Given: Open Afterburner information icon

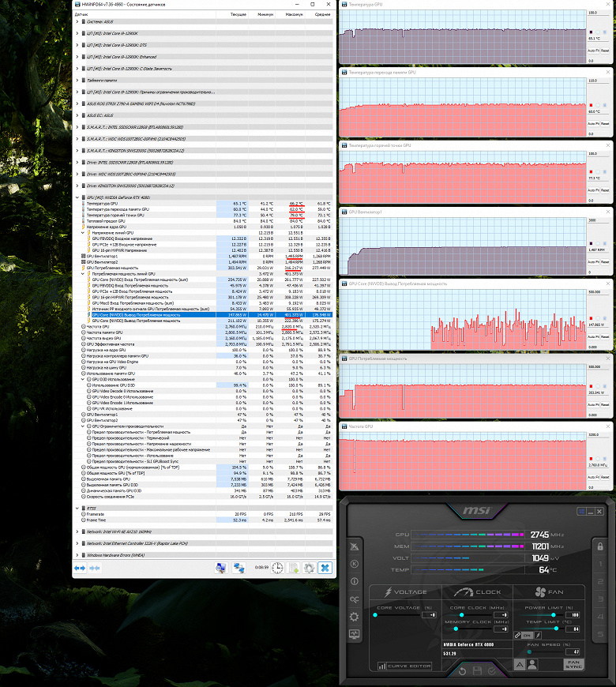Looking at the screenshot, I should pyautogui.click(x=354, y=581).
